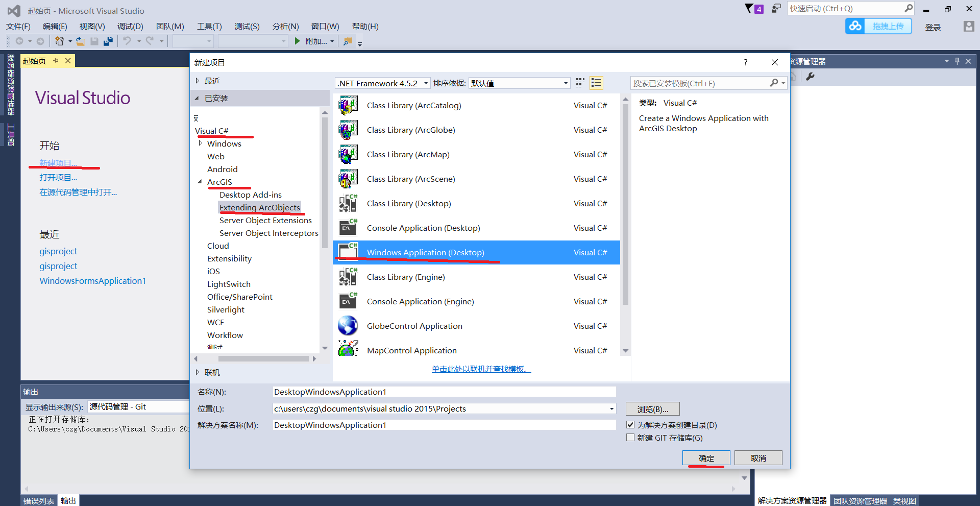Open the 工具(T) menu
The image size is (980, 506).
point(209,26)
